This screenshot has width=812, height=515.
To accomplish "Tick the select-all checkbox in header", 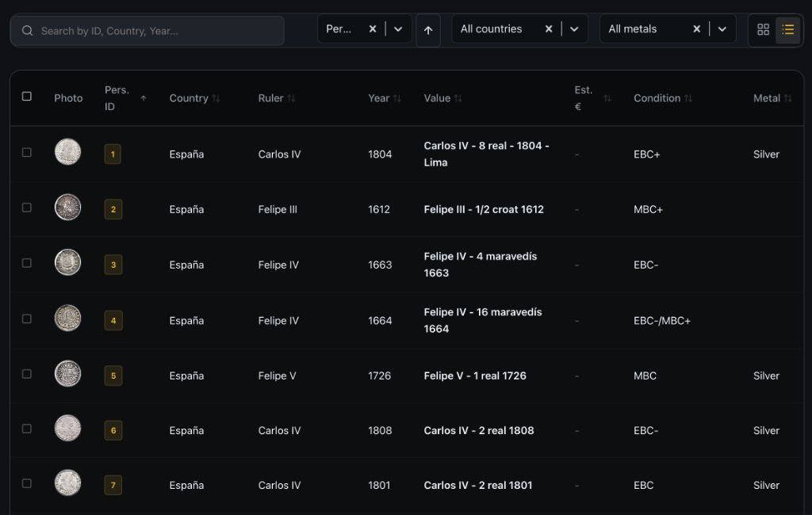I will tap(27, 96).
